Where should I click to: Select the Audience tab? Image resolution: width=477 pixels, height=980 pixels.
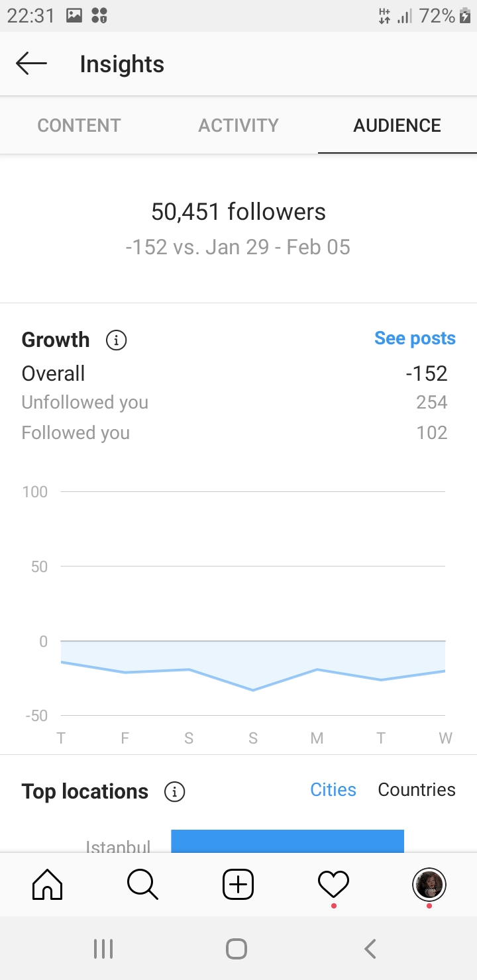coord(397,125)
